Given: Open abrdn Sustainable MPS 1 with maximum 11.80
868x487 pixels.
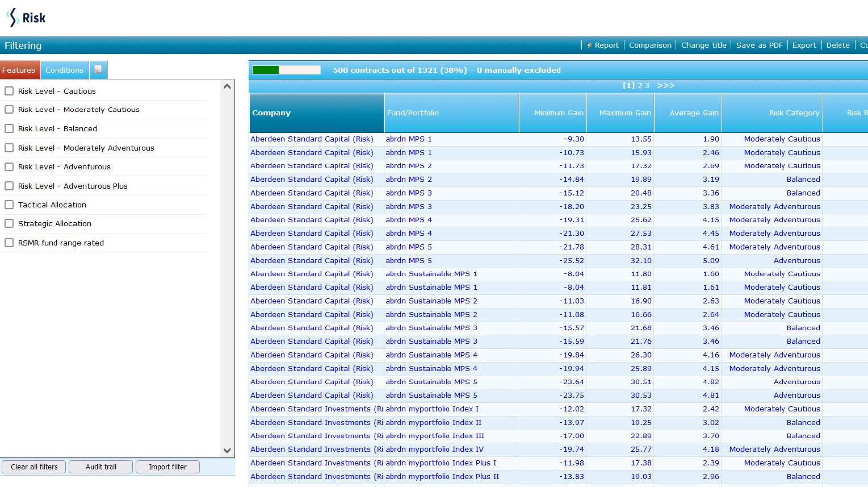Looking at the screenshot, I should (431, 274).
